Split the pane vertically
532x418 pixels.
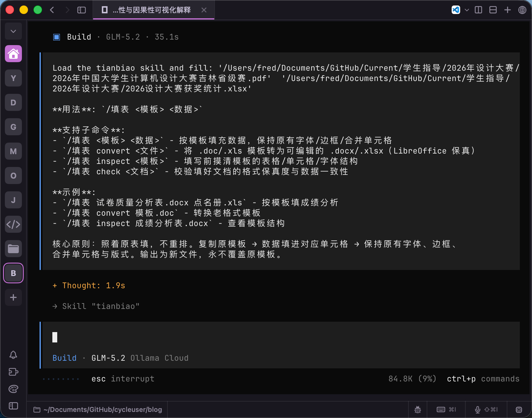tap(478, 10)
